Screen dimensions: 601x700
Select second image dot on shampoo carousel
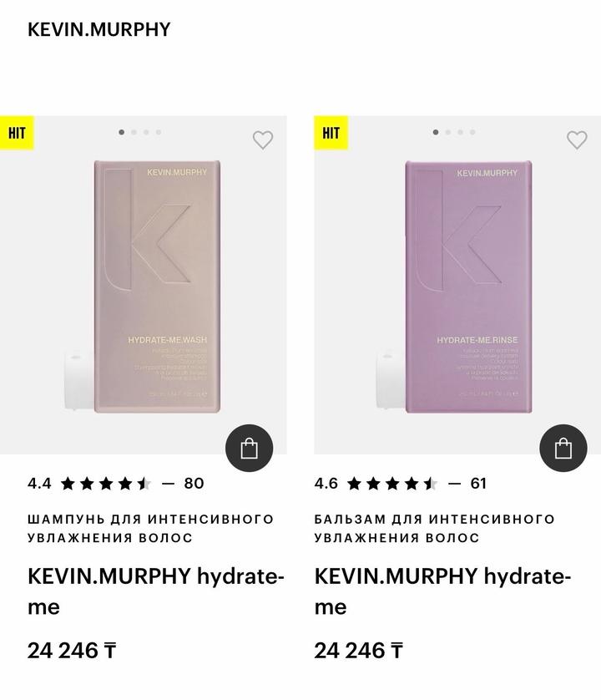point(134,132)
